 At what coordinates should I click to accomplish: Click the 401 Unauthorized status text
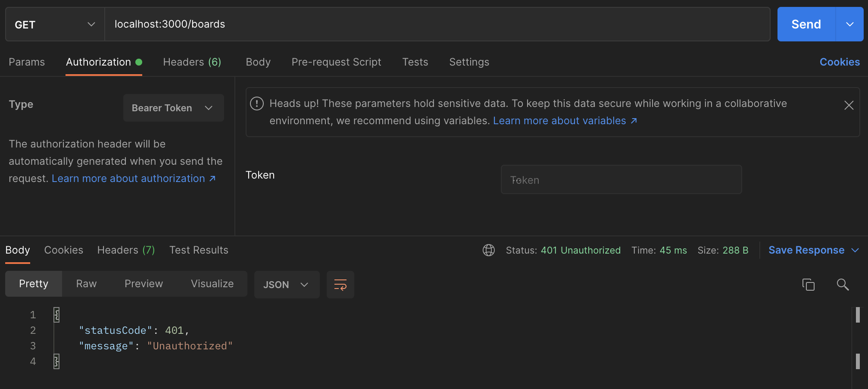pyautogui.click(x=581, y=250)
